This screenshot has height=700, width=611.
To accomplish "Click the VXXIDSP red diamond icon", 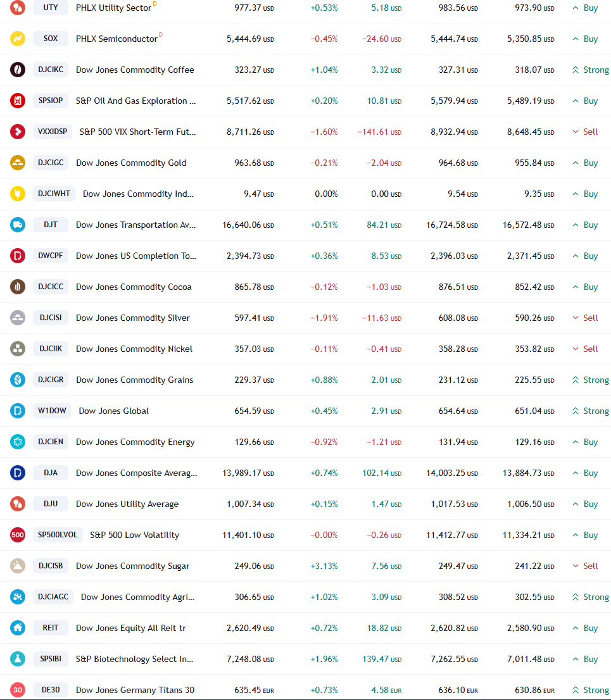I will (x=18, y=132).
